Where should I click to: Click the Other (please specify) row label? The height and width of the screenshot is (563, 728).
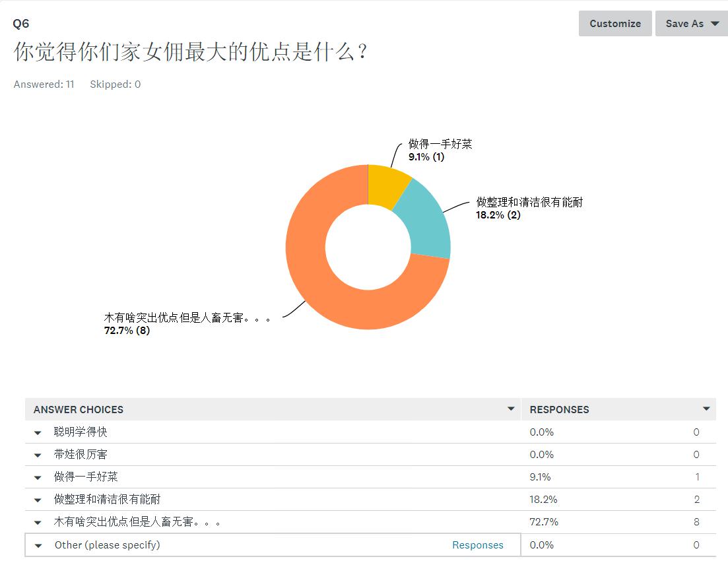click(x=107, y=545)
